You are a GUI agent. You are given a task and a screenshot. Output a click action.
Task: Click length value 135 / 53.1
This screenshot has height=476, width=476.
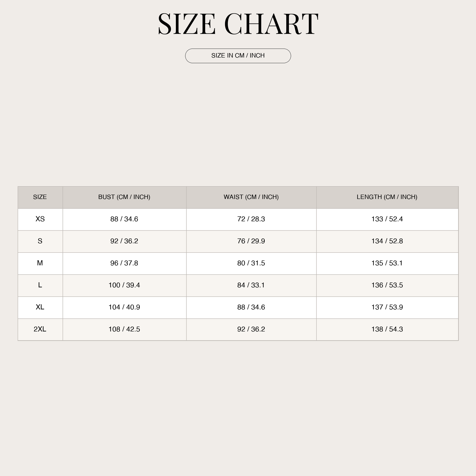click(x=387, y=263)
